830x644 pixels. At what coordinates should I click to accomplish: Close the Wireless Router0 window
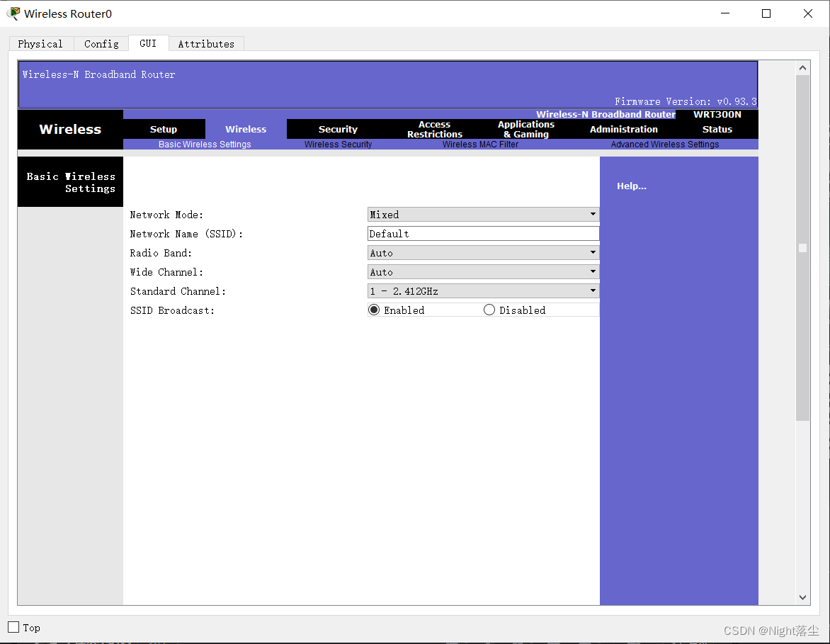808,13
